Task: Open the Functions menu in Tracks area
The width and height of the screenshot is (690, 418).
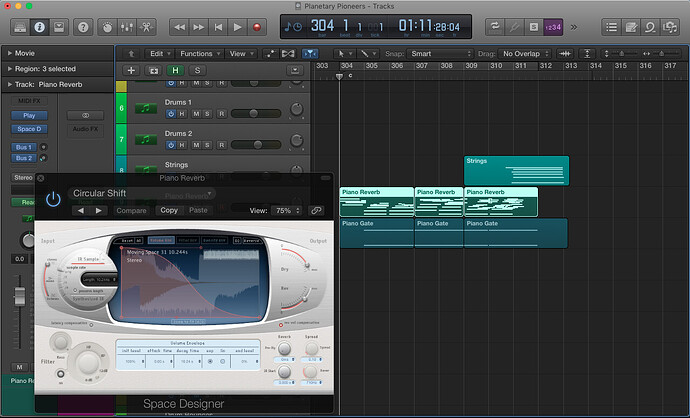Action: (x=200, y=53)
